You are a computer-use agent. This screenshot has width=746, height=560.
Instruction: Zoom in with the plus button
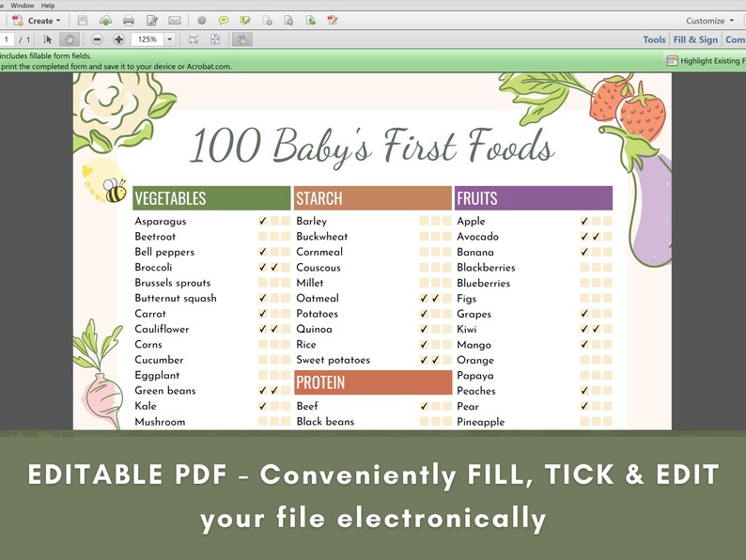[x=119, y=39]
